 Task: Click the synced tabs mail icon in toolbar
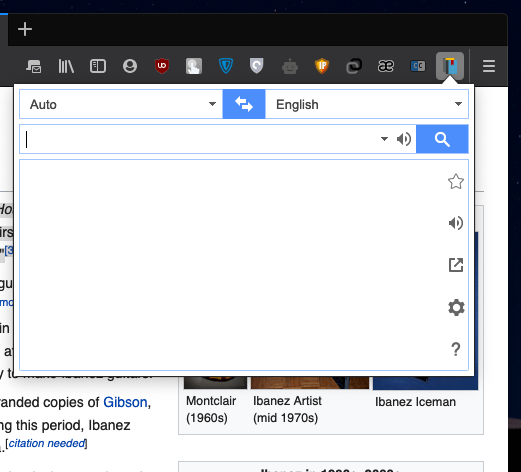point(34,66)
